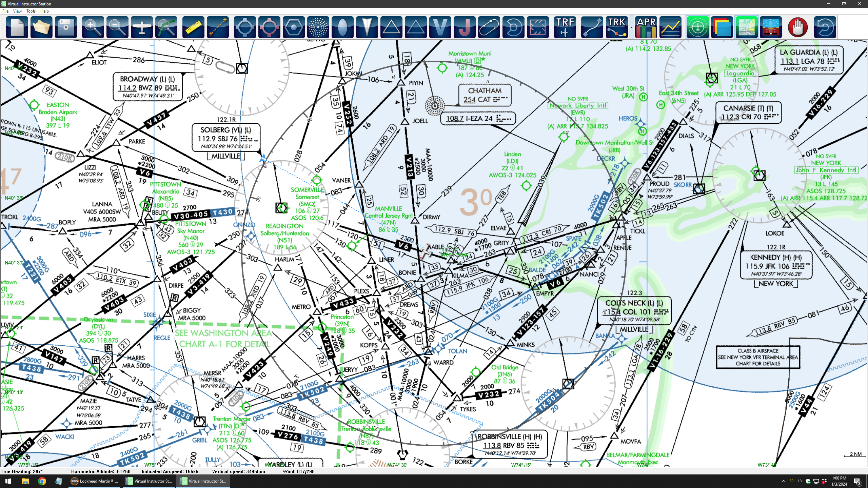Screen dimensions: 868x488
Task: Center the map on the aircraft
Action: [142, 27]
